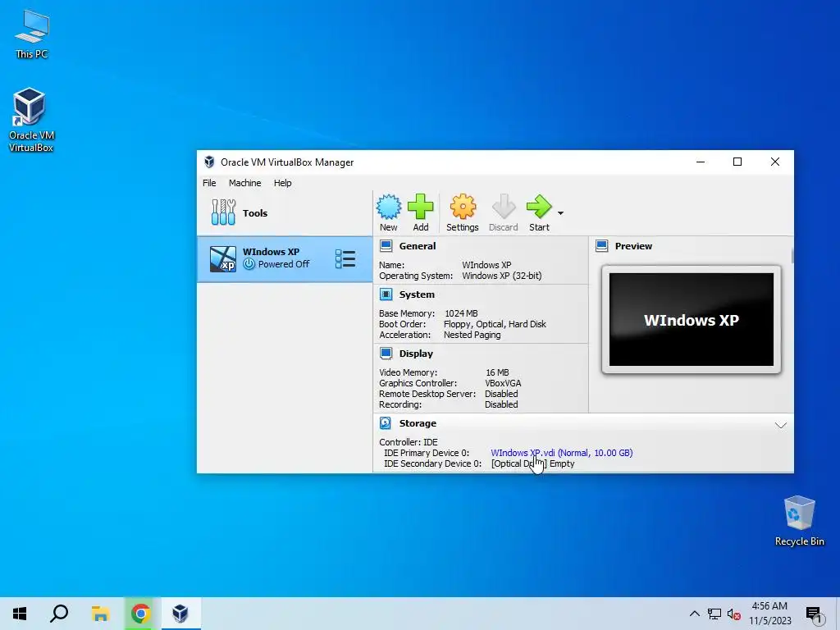This screenshot has height=630, width=840.
Task: Click the Display section heading
Action: (x=416, y=353)
